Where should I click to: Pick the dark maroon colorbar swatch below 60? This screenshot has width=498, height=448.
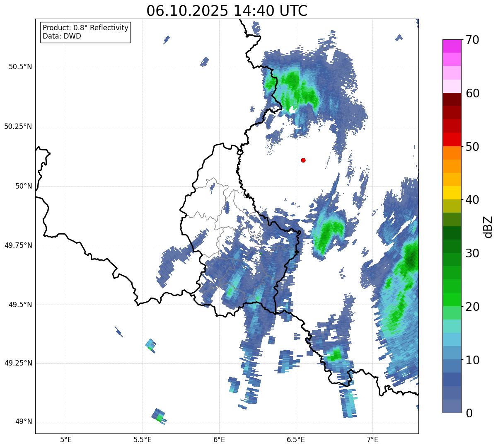pyautogui.click(x=452, y=99)
